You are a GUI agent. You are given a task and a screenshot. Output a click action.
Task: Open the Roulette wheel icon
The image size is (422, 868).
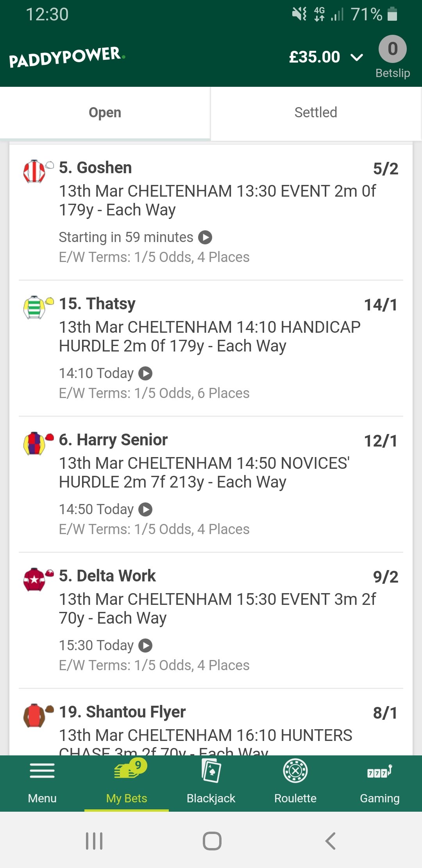point(295,771)
